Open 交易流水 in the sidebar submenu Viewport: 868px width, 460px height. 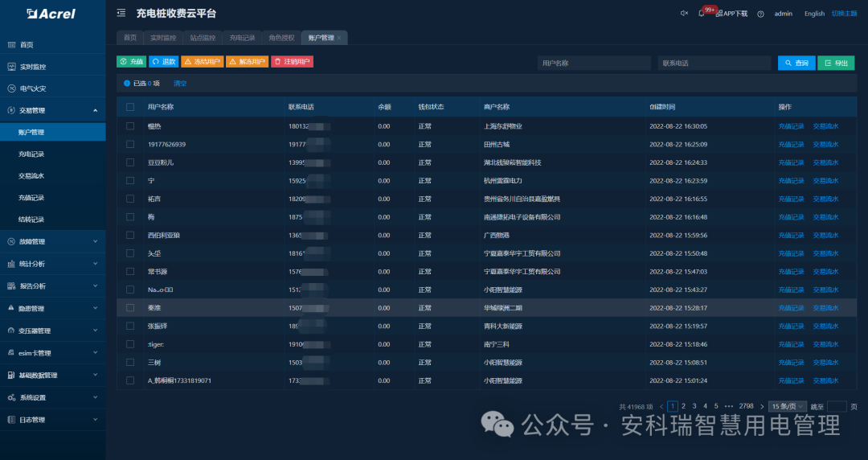pyautogui.click(x=31, y=175)
